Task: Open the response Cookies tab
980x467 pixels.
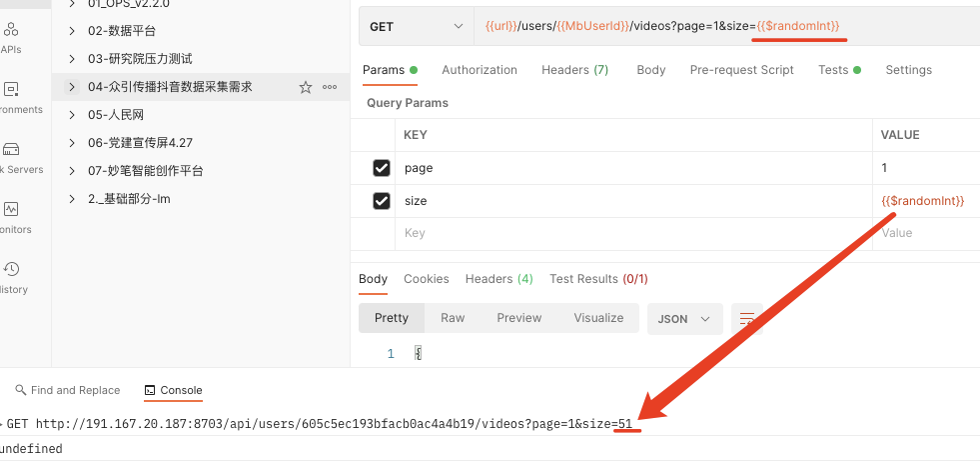Action: (427, 279)
